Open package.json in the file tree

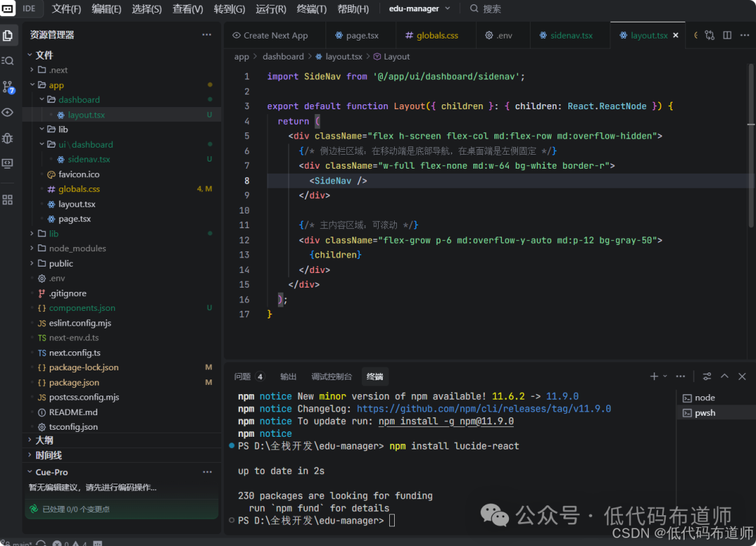[73, 383]
